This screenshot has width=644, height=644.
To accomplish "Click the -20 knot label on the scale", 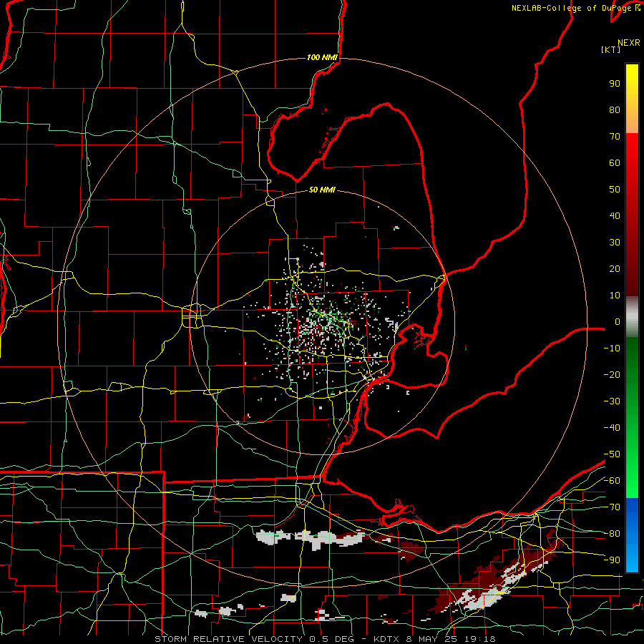I will [612, 374].
